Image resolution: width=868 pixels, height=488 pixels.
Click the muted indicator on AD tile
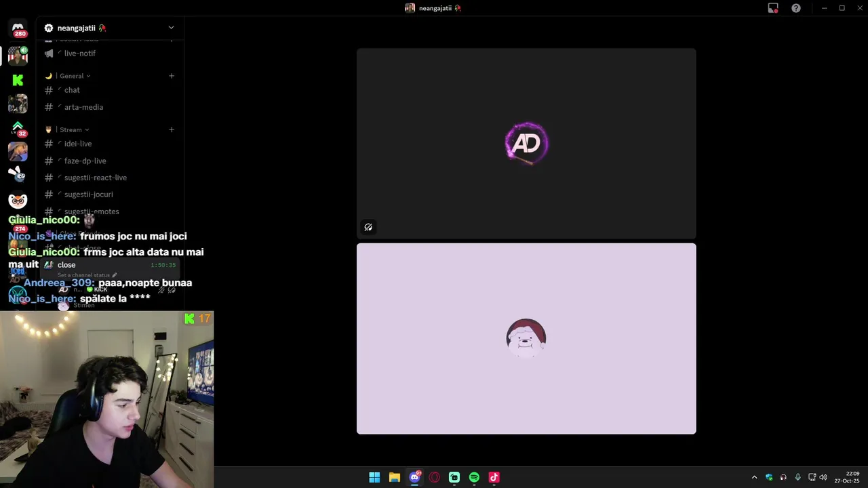click(x=368, y=227)
